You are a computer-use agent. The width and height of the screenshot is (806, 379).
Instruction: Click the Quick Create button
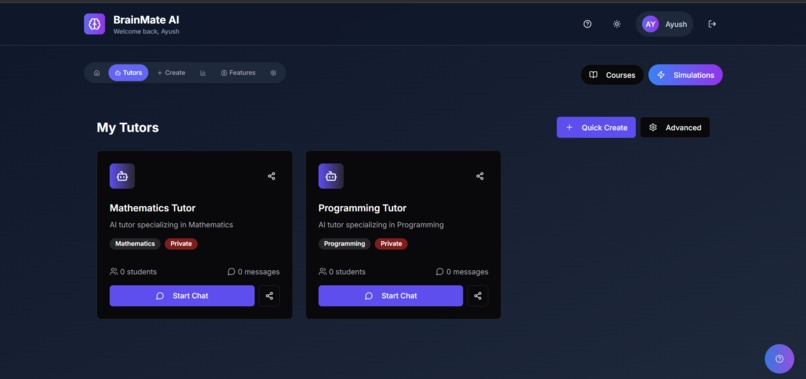(x=596, y=128)
